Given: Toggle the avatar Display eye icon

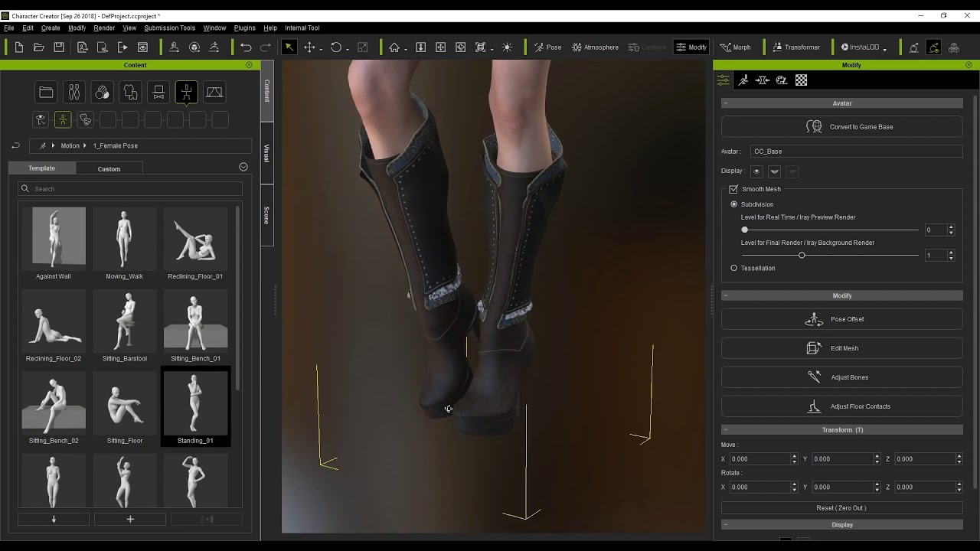Looking at the screenshot, I should tap(756, 171).
